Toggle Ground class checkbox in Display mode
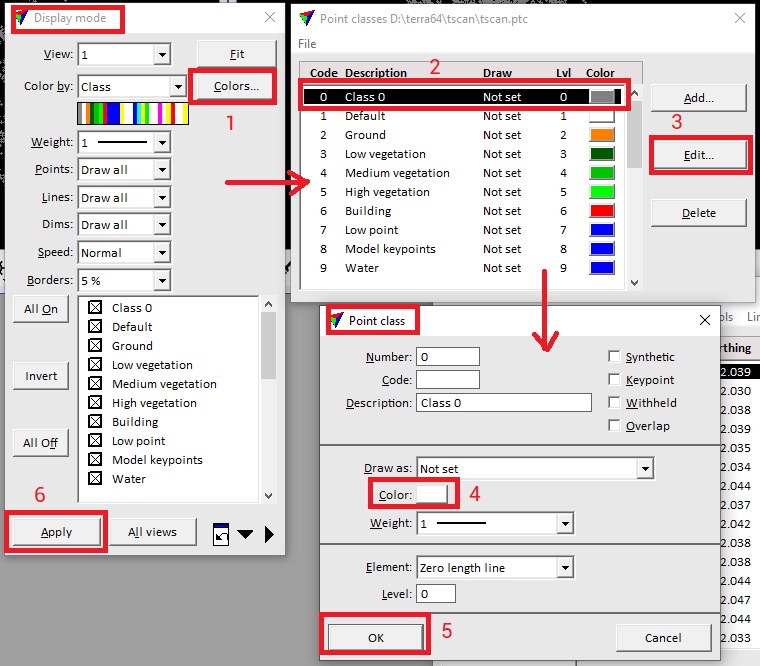 coord(95,345)
